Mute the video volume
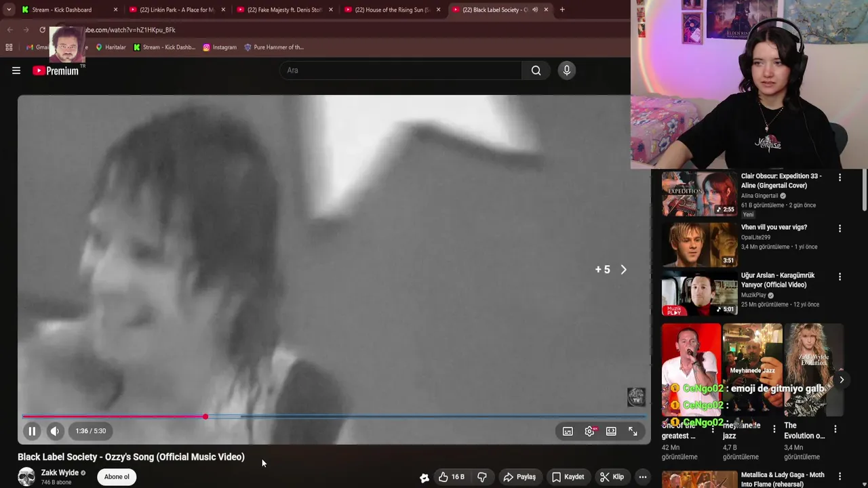 coord(55,431)
